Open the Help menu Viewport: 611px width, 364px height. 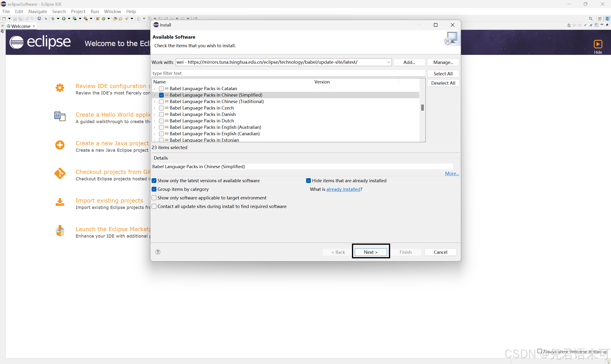pyautogui.click(x=131, y=11)
